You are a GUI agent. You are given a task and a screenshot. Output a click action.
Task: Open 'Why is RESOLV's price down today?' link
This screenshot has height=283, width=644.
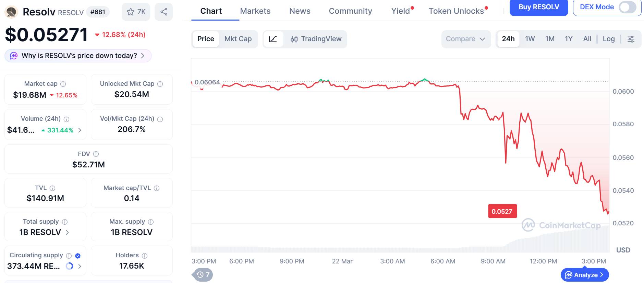(76, 55)
